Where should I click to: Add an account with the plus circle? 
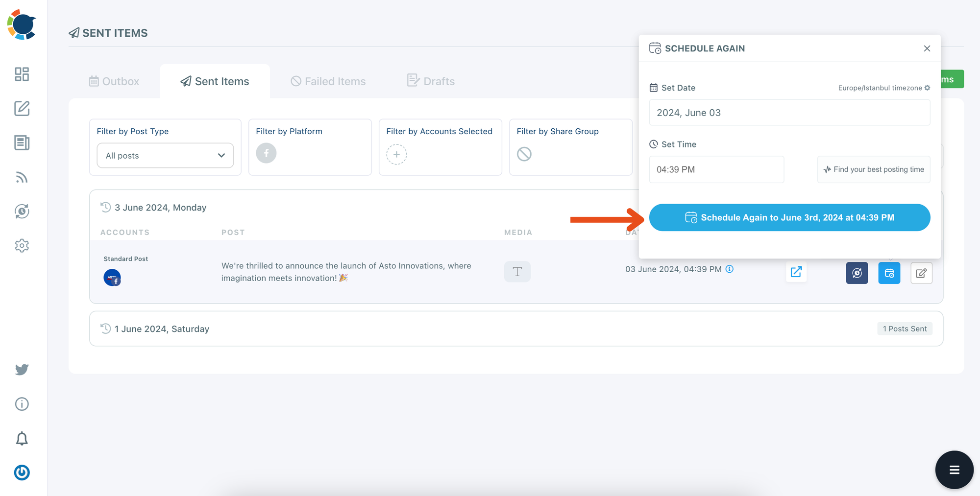point(396,154)
